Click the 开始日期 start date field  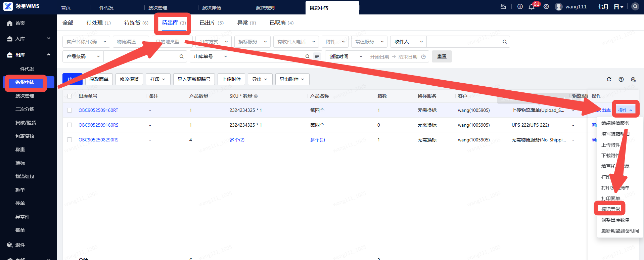coord(380,57)
